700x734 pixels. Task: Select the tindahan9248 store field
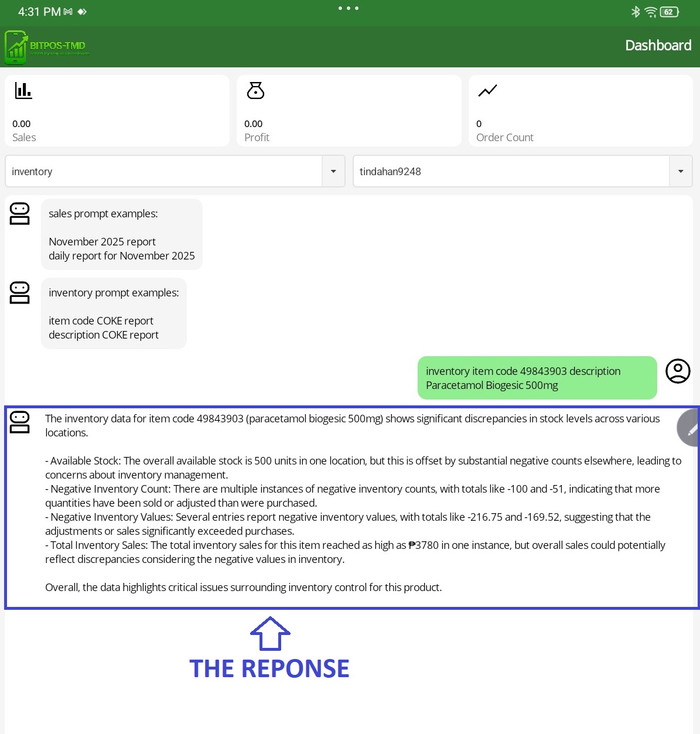(511, 172)
